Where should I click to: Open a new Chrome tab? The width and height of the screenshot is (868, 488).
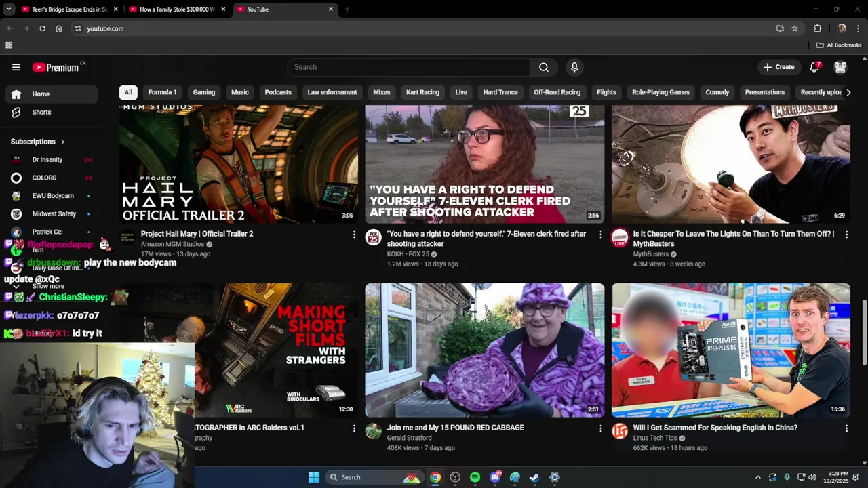pyautogui.click(x=347, y=9)
